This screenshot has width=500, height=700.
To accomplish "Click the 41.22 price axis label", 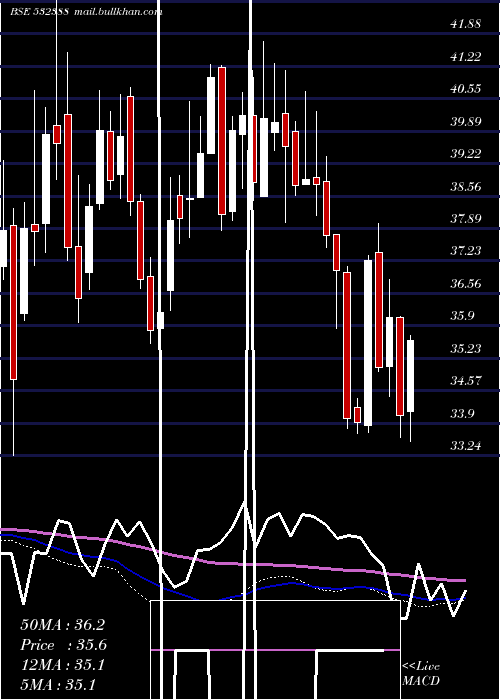I will (466, 57).
